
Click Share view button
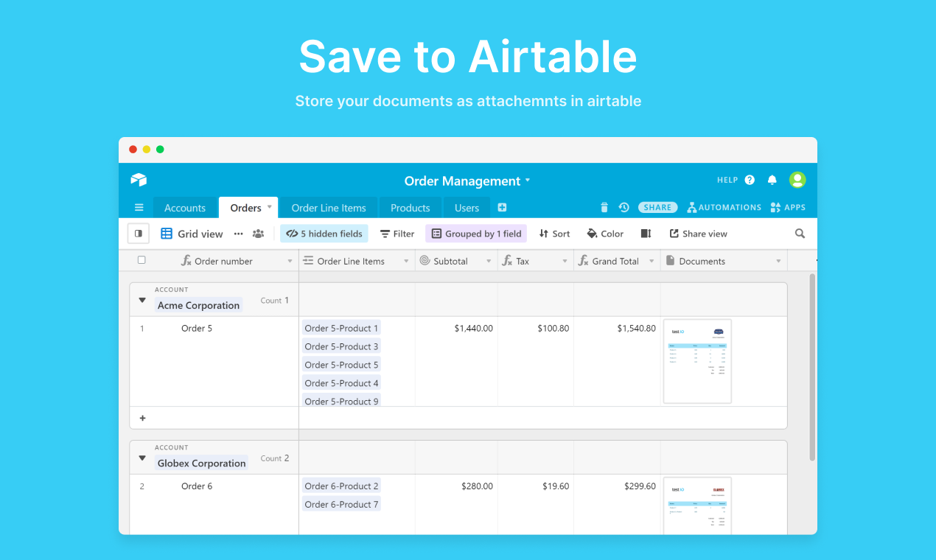pos(698,234)
